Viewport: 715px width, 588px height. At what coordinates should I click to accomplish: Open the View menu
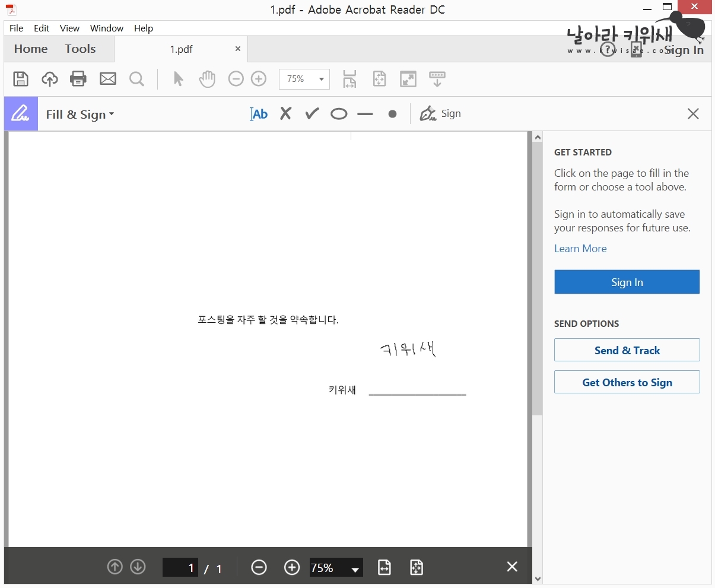(69, 28)
